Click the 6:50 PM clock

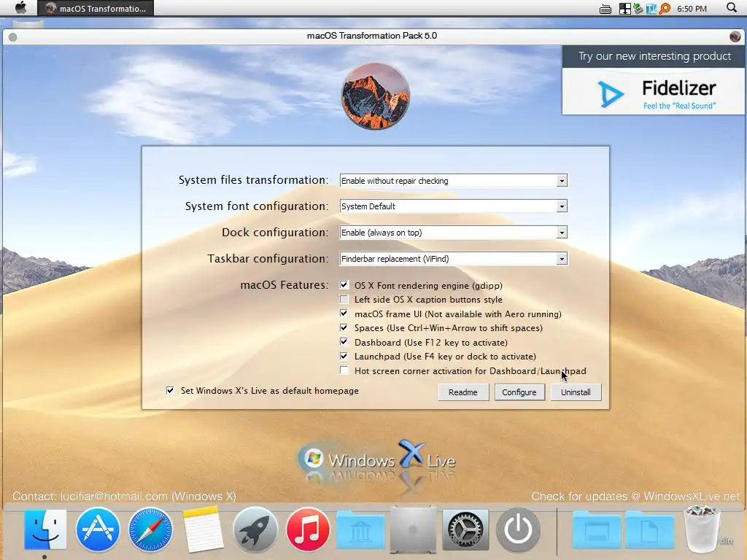point(692,9)
